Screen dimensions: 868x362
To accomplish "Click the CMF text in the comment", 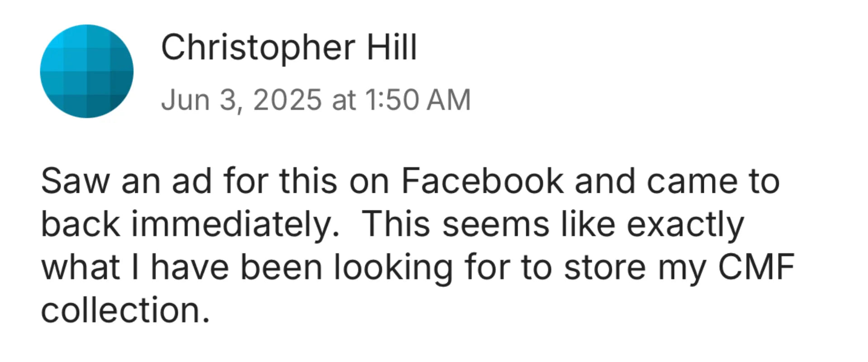I will [756, 267].
